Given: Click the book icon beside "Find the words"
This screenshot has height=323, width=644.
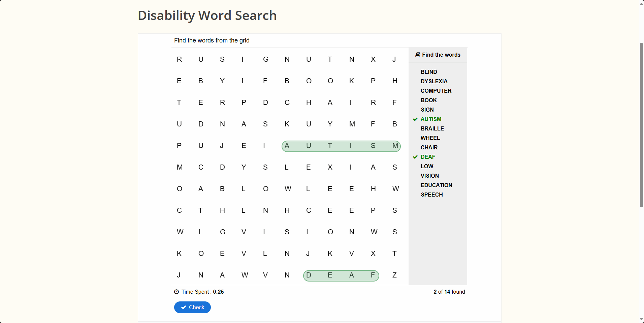Looking at the screenshot, I should [x=417, y=54].
